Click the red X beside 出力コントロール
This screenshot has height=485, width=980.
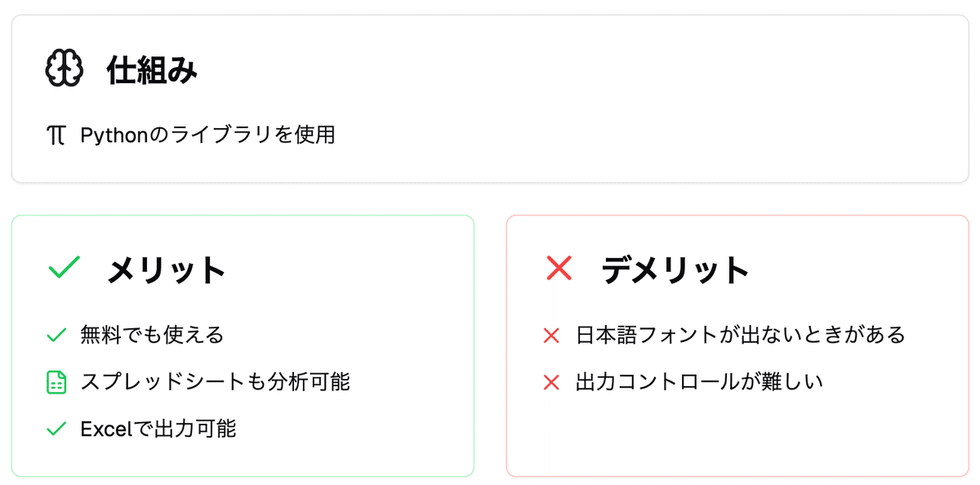click(x=551, y=382)
